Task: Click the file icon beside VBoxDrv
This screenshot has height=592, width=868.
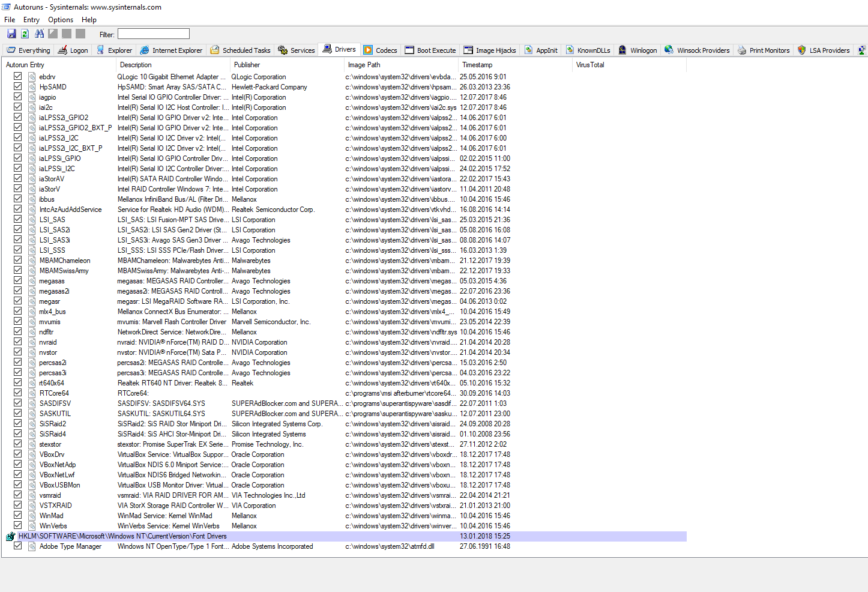Action: coord(32,455)
